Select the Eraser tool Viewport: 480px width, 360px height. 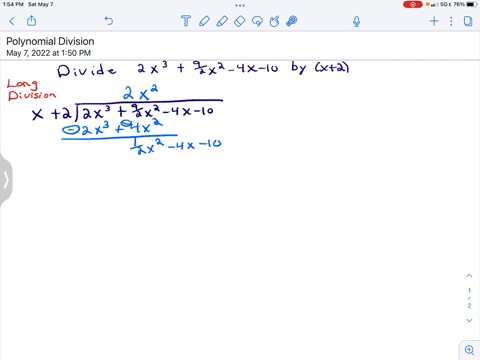(x=240, y=21)
